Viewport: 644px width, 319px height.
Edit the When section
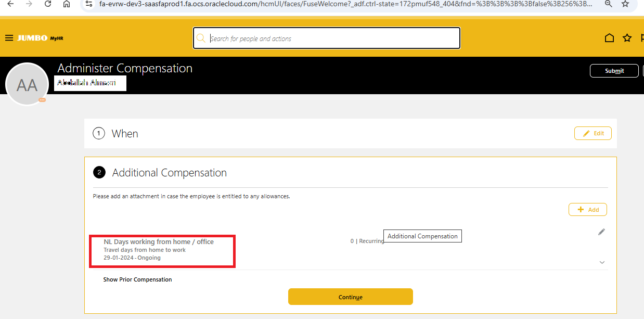(x=593, y=133)
